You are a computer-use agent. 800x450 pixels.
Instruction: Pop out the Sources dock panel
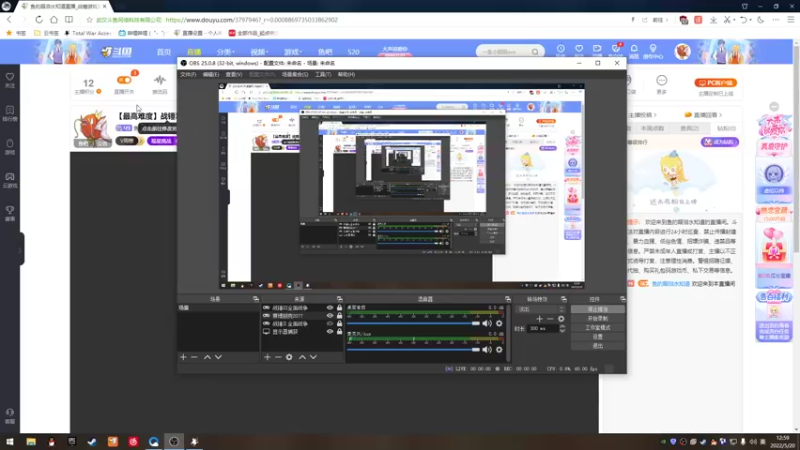coord(339,299)
